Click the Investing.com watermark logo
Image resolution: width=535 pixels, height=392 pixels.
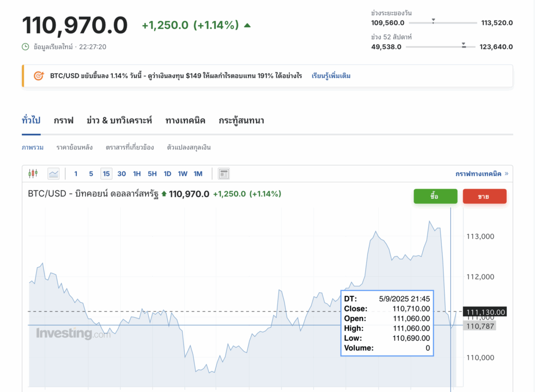pos(73,333)
